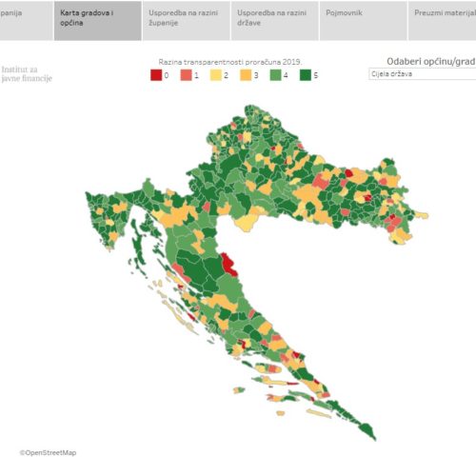This screenshot has width=476, height=476.
Task: Select the red level 0 legend swatch
Action: tap(156, 75)
